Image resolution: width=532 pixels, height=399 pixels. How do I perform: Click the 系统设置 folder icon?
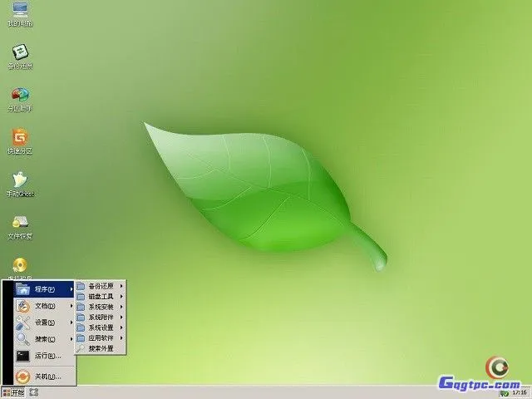coord(81,328)
